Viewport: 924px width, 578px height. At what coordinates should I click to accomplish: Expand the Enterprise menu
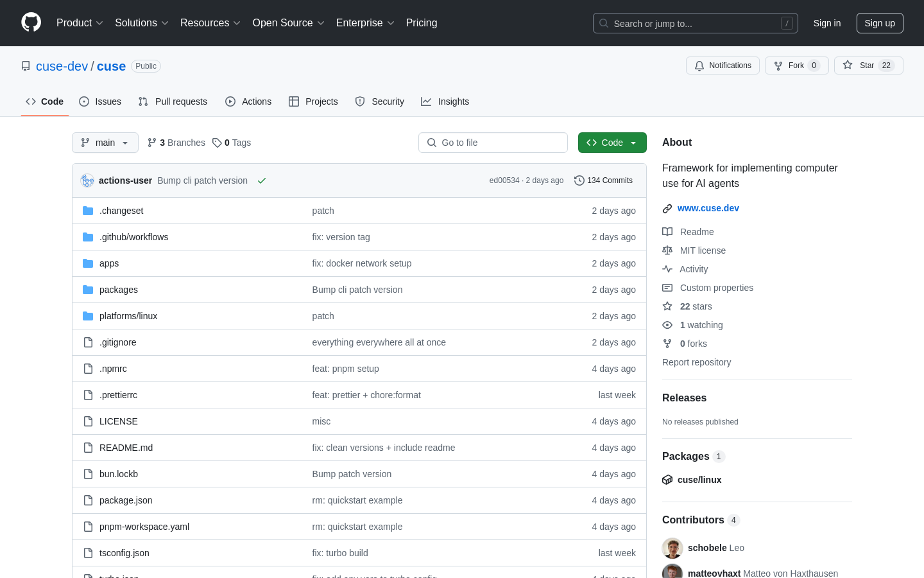point(364,22)
